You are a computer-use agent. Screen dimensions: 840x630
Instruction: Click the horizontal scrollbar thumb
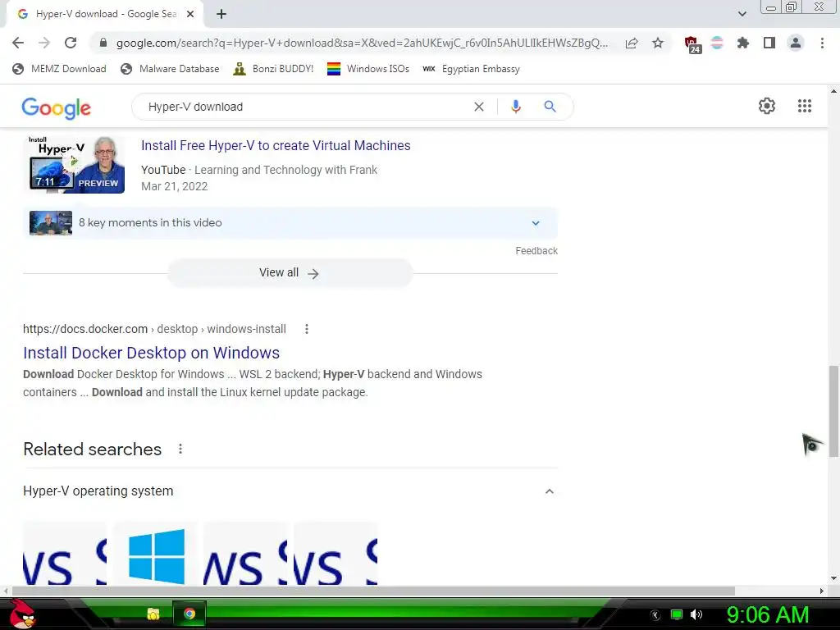tap(373, 591)
